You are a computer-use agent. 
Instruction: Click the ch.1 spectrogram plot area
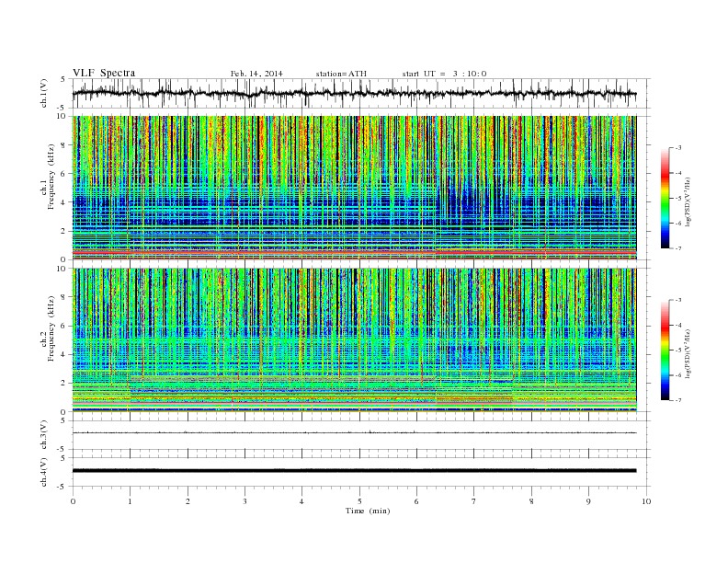pyautogui.click(x=354, y=188)
